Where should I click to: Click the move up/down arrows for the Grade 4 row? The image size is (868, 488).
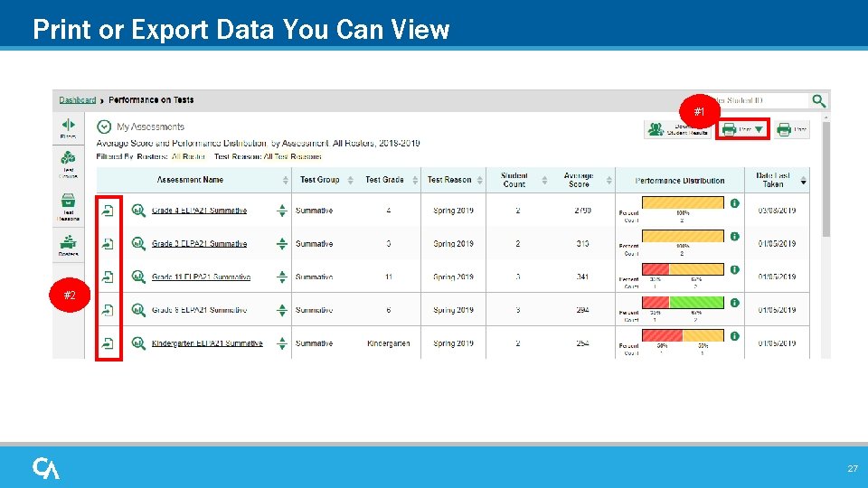coord(282,211)
